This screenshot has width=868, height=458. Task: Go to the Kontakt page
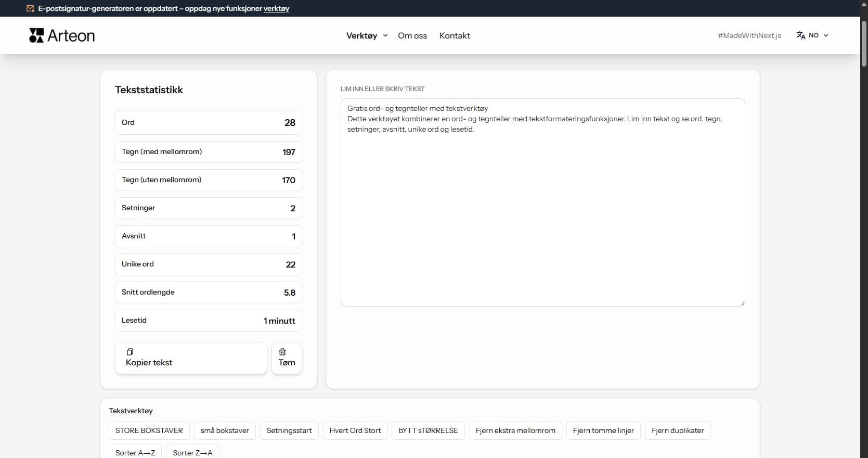tap(454, 35)
